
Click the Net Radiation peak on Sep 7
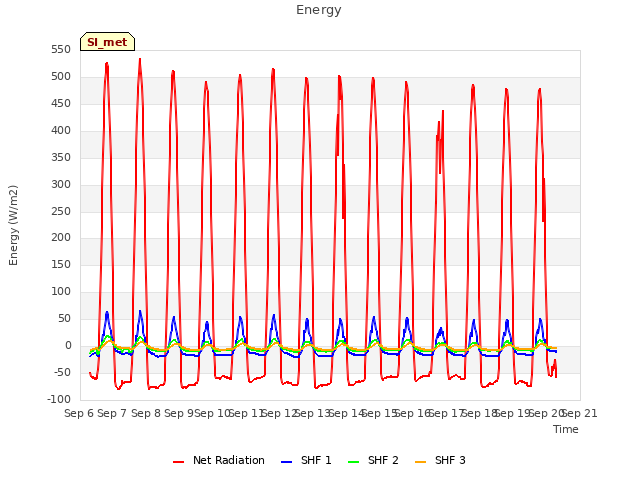(x=107, y=63)
